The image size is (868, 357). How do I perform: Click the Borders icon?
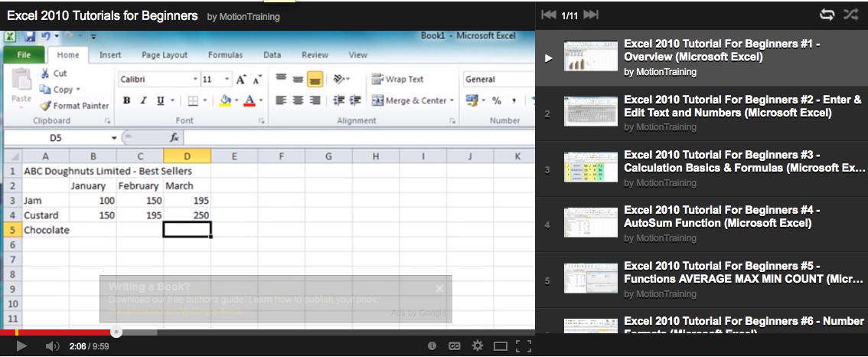tap(193, 100)
